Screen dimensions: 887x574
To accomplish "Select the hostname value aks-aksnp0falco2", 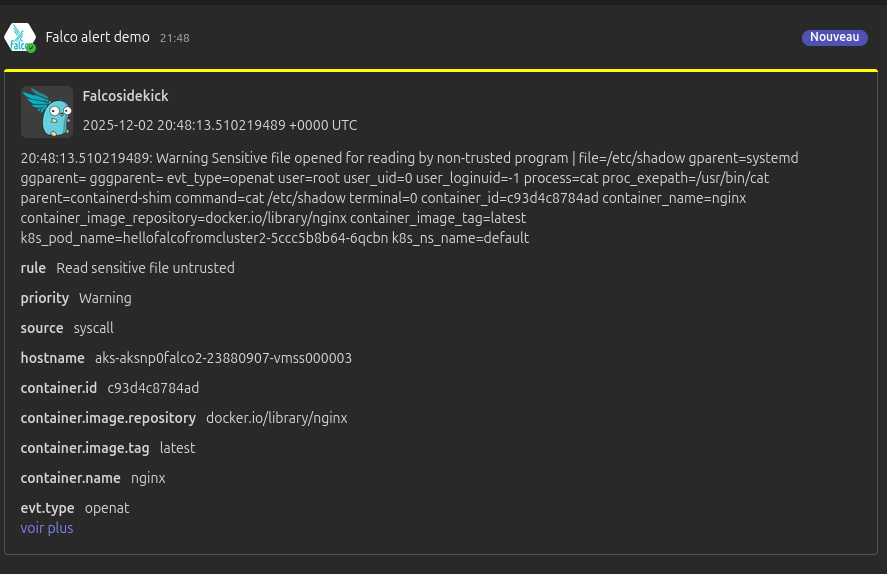I will click(223, 358).
